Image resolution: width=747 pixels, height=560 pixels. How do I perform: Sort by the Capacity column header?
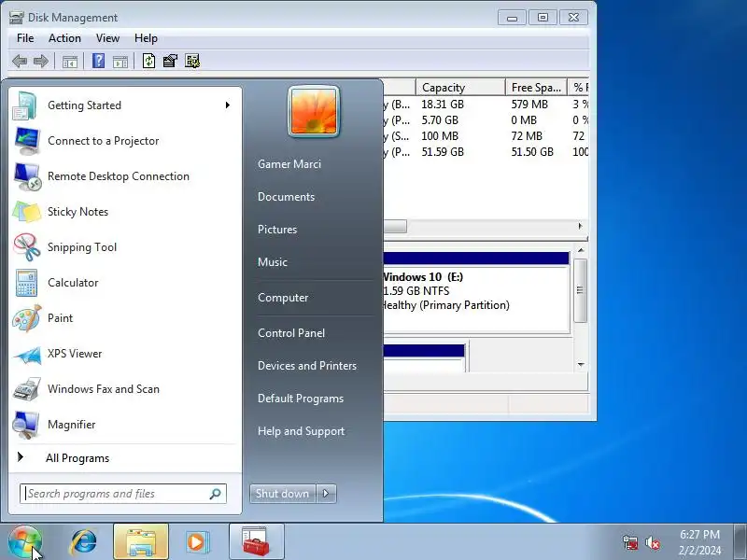pyautogui.click(x=460, y=88)
